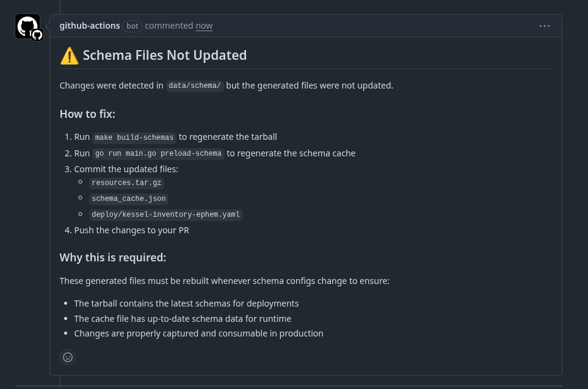Click the warning emoji in the heading
588x389 pixels.
tap(70, 56)
